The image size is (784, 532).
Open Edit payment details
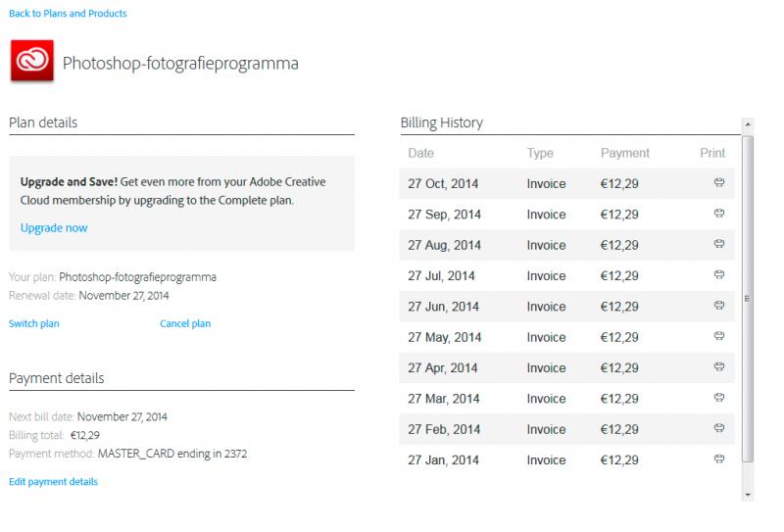[54, 481]
